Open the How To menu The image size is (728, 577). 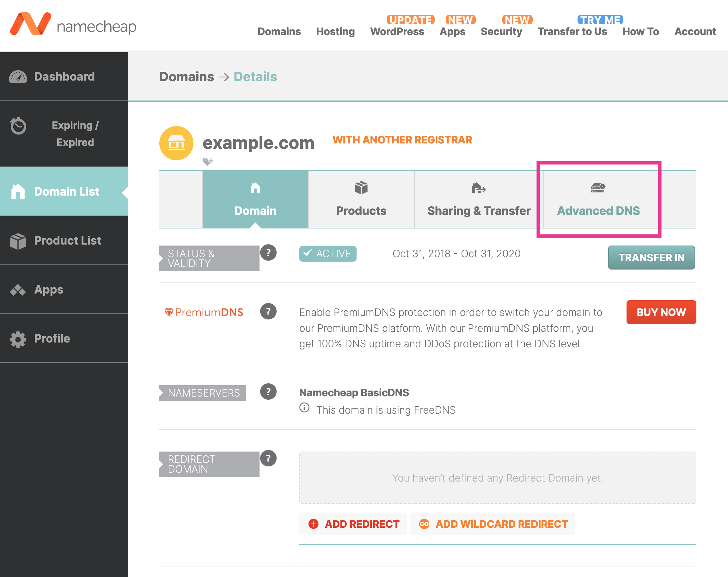(x=640, y=31)
